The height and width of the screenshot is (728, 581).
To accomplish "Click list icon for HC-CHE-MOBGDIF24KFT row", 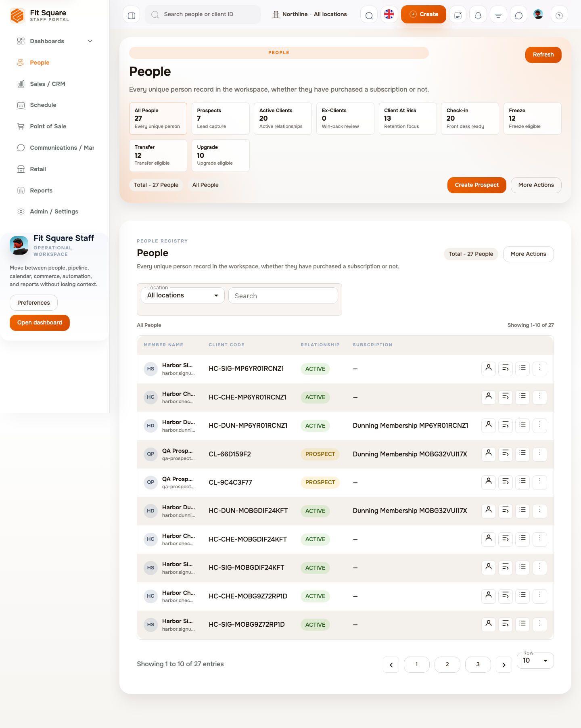I will [x=522, y=539].
